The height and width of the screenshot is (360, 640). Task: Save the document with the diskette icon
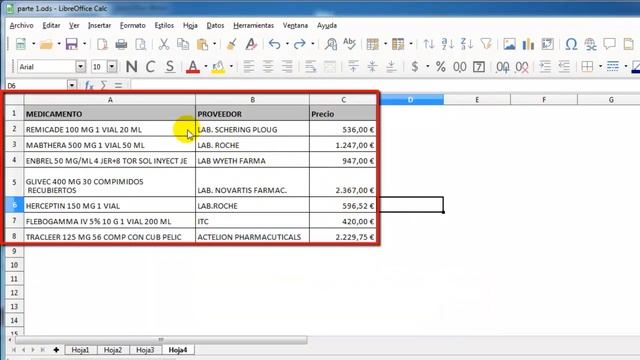click(x=71, y=44)
